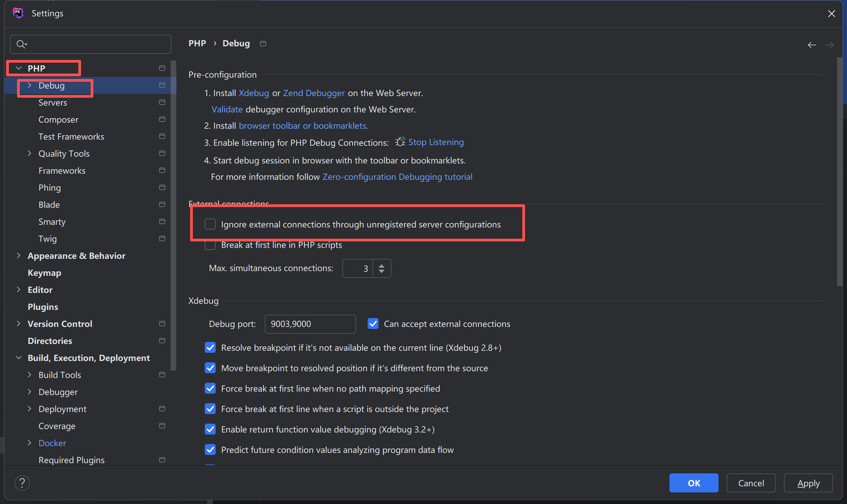
Task: Expand the Quality Tools tree node
Action: [29, 154]
